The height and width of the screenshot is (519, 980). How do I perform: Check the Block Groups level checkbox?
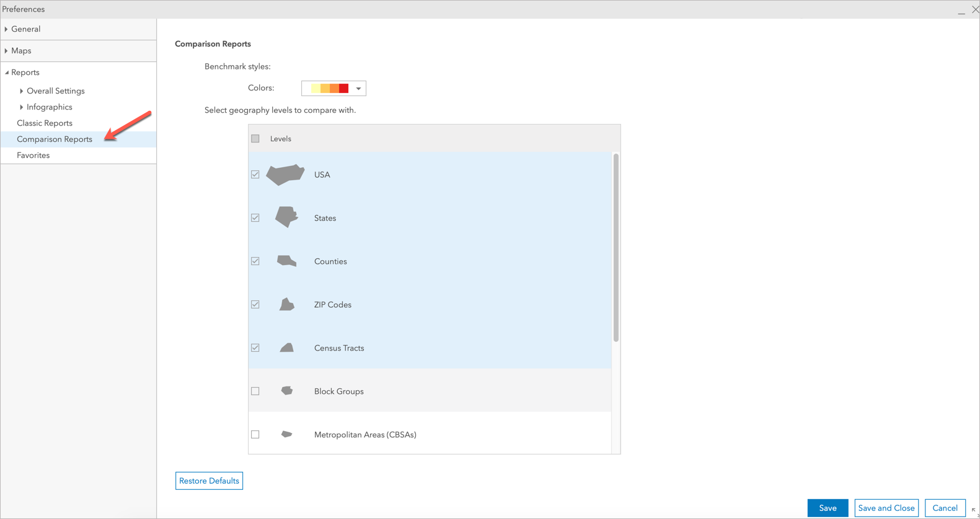[255, 391]
